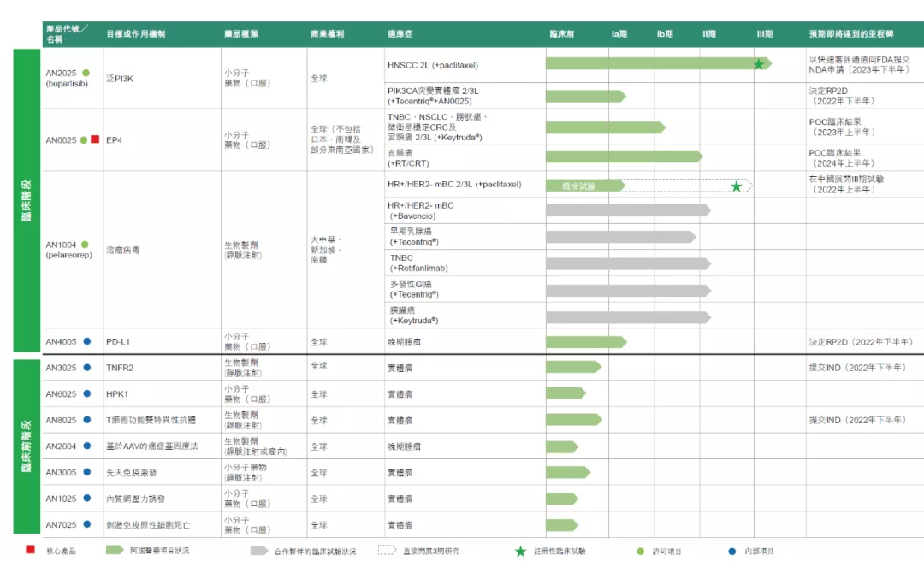Image resolution: width=924 pixels, height=561 pixels.
Task: Select the AN2025 (buparlisib) product name
Action: tap(67, 79)
